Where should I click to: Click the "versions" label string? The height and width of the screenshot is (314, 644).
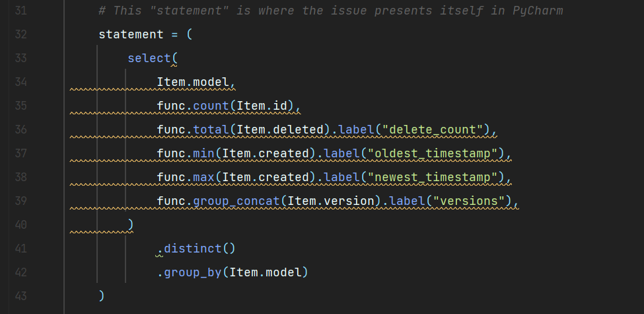pos(468,202)
